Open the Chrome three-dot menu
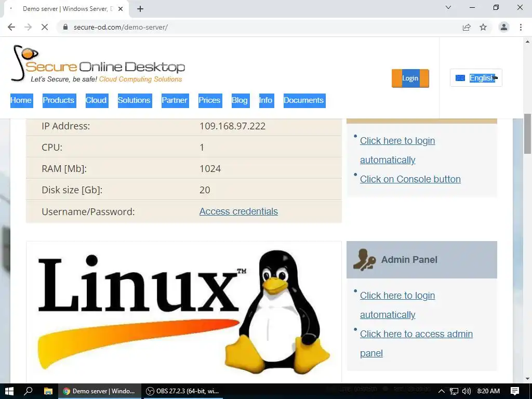 [521, 27]
